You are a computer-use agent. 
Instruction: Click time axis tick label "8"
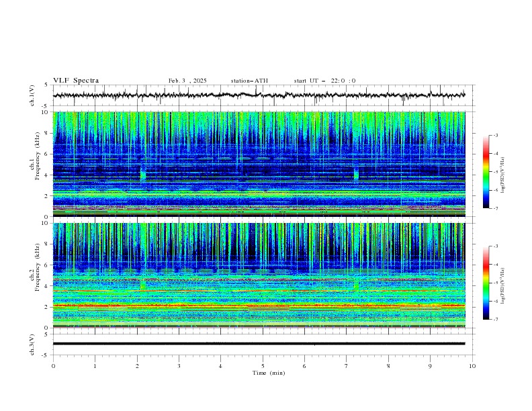[388, 366]
